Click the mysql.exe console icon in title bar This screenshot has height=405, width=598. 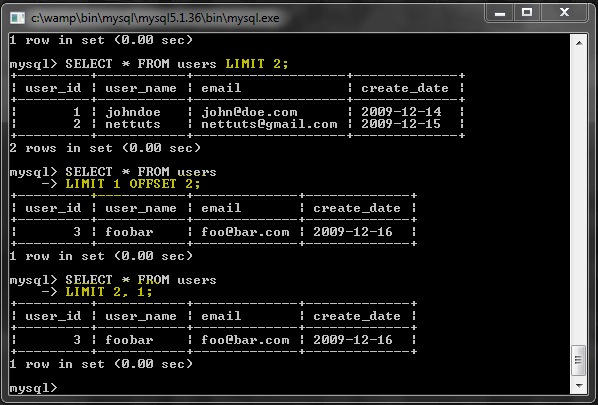[17, 18]
